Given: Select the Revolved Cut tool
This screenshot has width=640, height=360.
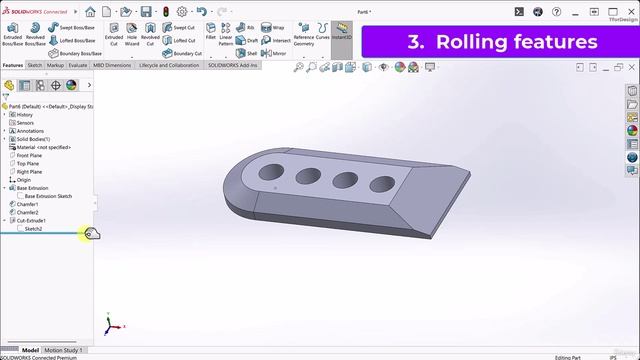Looking at the screenshot, I should pyautogui.click(x=150, y=34).
